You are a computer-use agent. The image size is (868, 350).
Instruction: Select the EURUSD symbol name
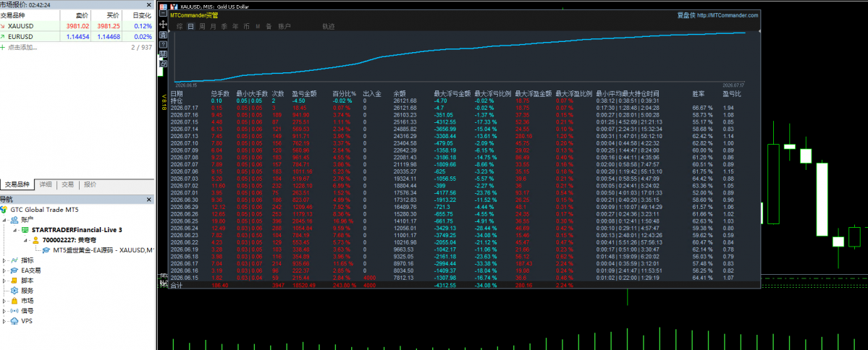click(x=20, y=36)
